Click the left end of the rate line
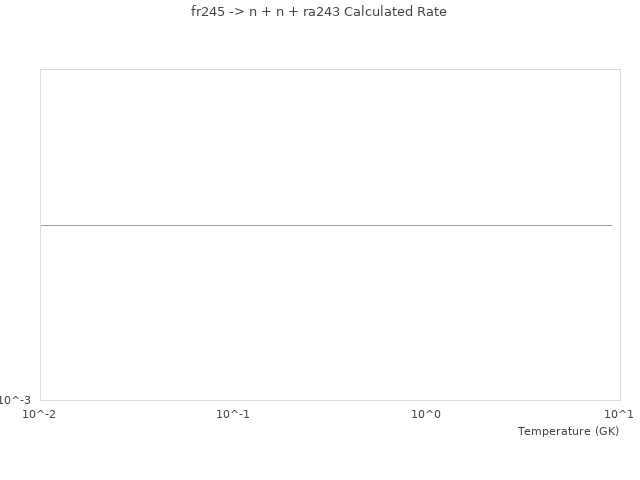 [x=42, y=226]
